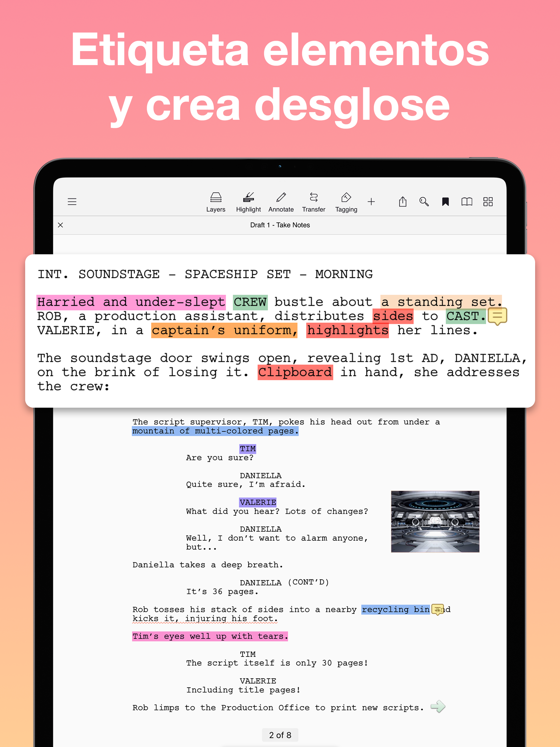The width and height of the screenshot is (560, 747).
Task: Select the highlighted word Clipboard
Action: [x=295, y=372]
